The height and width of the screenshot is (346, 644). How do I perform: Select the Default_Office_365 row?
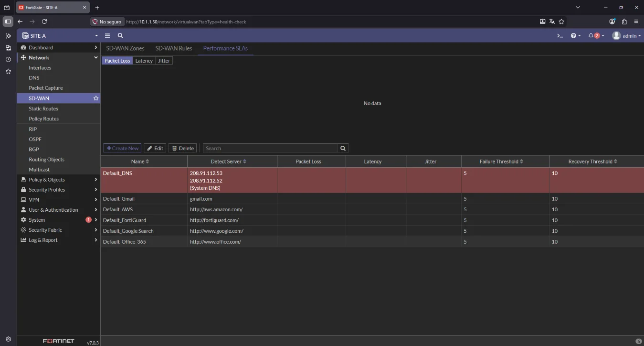[372, 242]
